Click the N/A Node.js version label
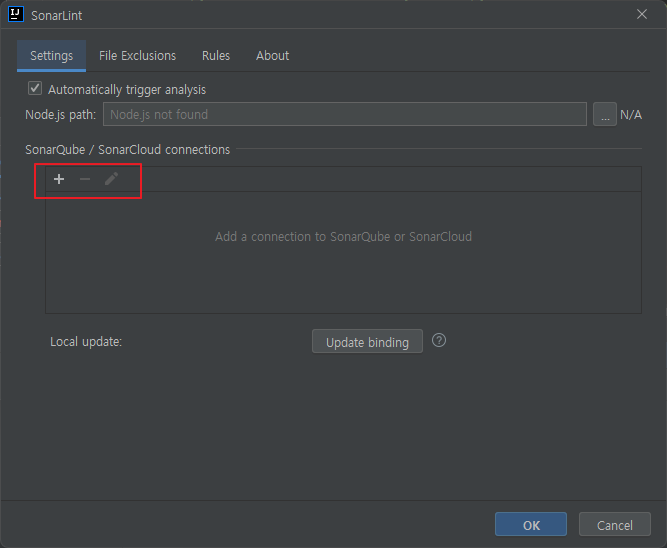Viewport: 667px width, 548px height. tap(631, 114)
